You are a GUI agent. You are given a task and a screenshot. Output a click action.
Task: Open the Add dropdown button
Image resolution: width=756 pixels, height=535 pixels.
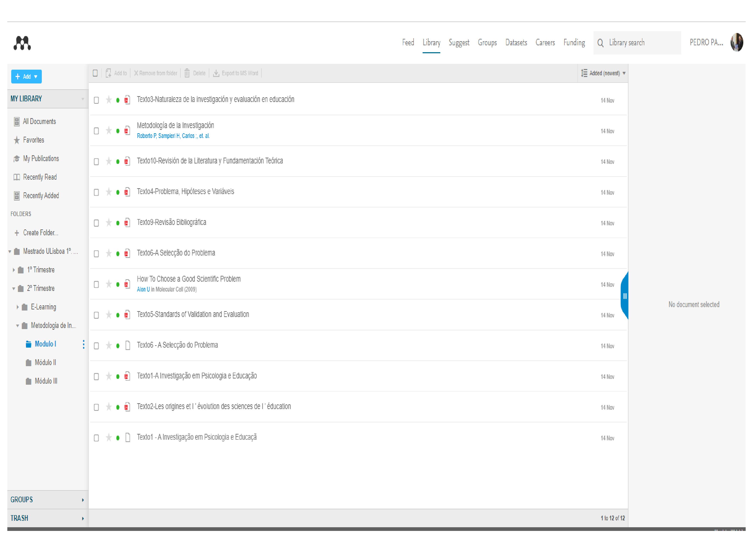click(x=26, y=77)
